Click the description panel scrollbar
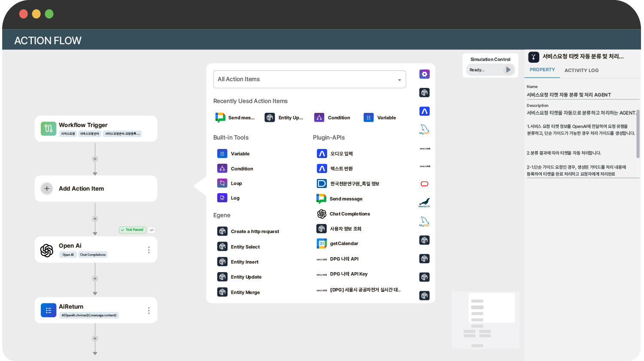 (638, 133)
